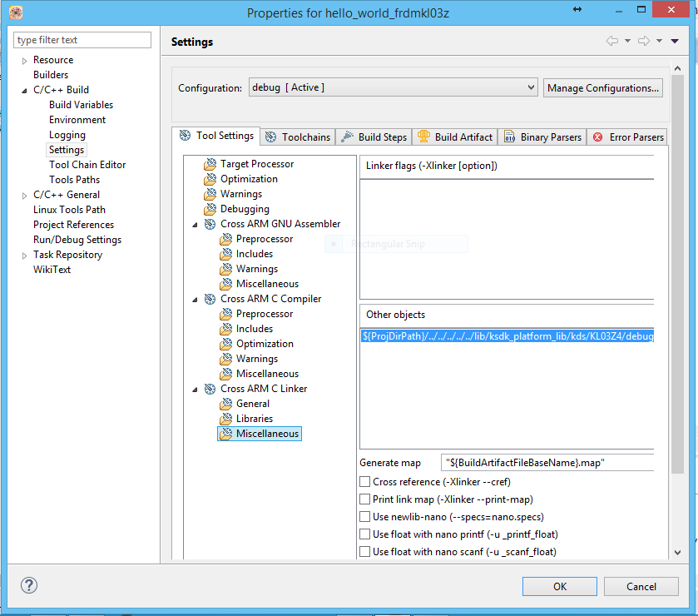Click the Tool Settings tab icon

point(185,136)
